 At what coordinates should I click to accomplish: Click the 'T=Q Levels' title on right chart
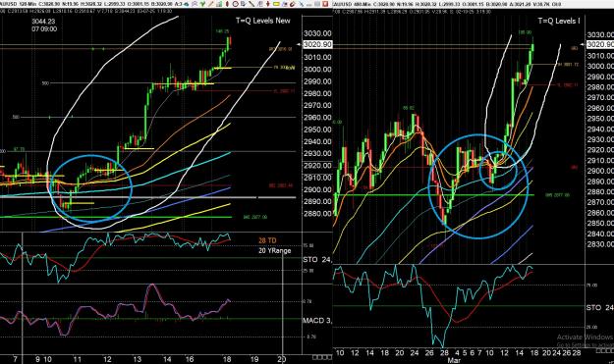click(559, 21)
